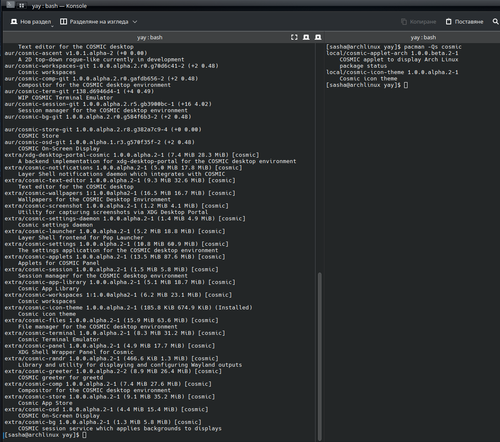Click the disabled Копиране (copy) button
Viewport: 500px width, 442px height.
point(418,22)
